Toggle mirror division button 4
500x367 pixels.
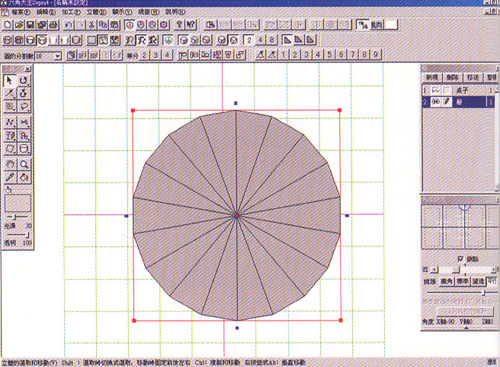(260, 40)
